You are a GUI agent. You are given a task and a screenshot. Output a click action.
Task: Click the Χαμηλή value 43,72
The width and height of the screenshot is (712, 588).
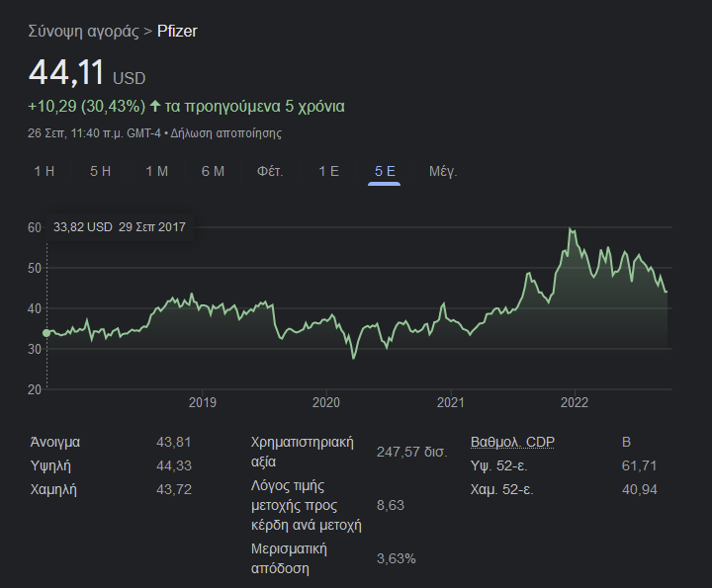tap(174, 489)
